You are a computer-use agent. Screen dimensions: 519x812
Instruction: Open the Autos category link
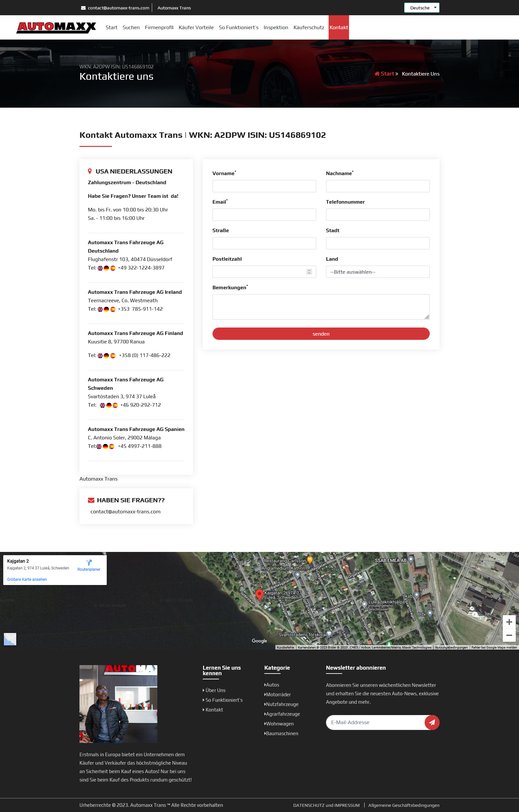point(272,685)
